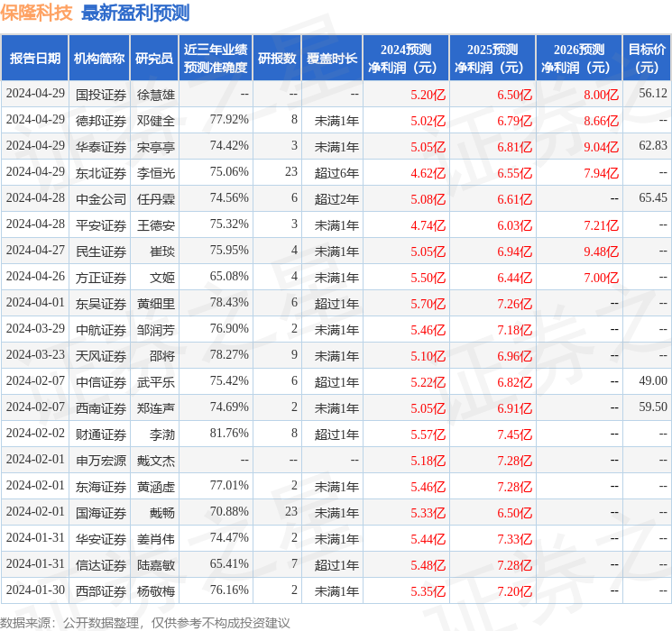672x631 pixels.
Task: Click researcher name 文姬
Action: (162, 278)
